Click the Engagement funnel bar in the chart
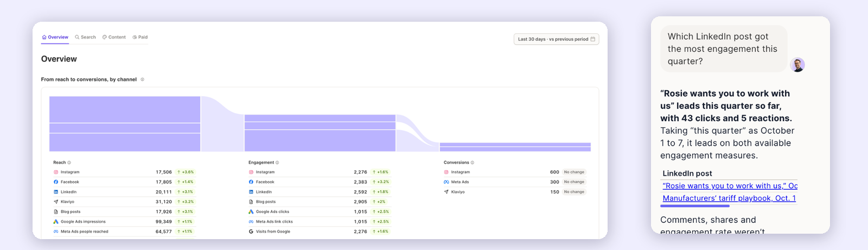 (320, 133)
